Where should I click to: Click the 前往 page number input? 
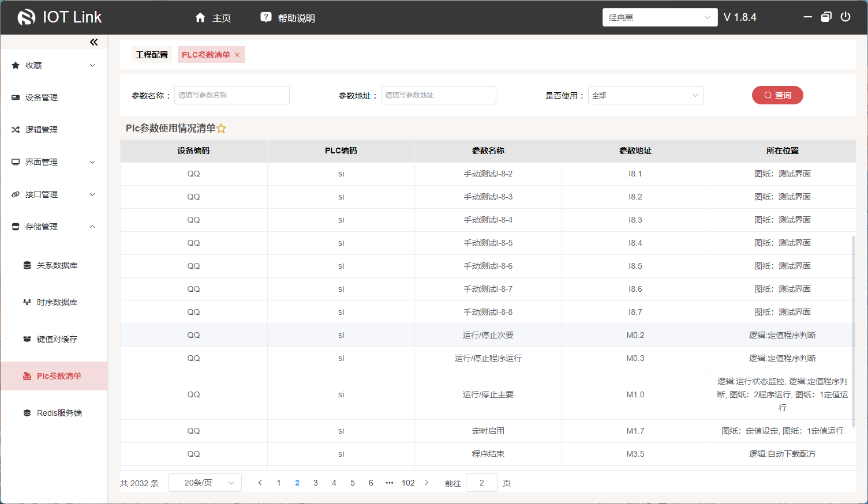482,483
